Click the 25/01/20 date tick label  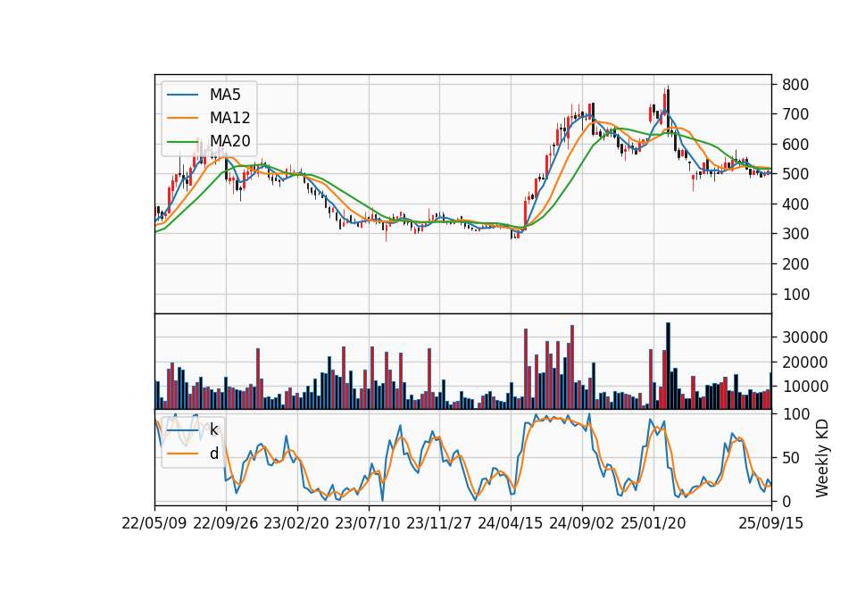[653, 523]
